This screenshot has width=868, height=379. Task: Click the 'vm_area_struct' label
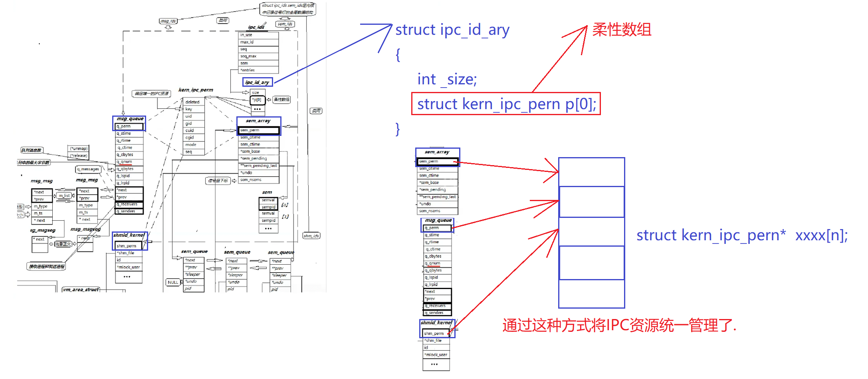click(81, 289)
